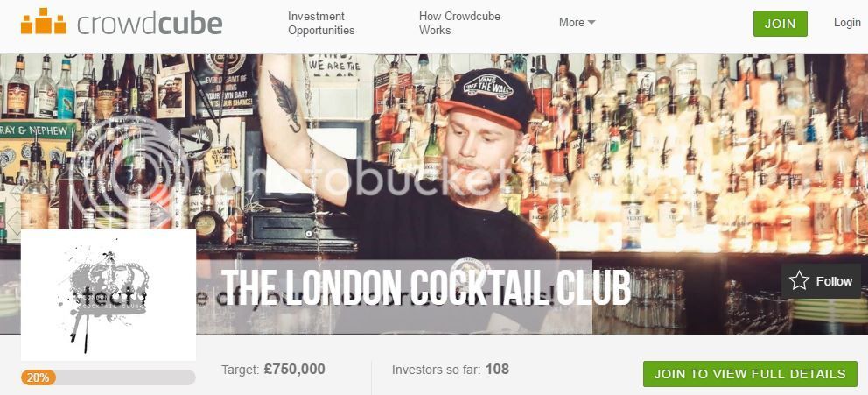The height and width of the screenshot is (395, 868).
Task: Click the star icon beside Follow
Action: click(799, 281)
